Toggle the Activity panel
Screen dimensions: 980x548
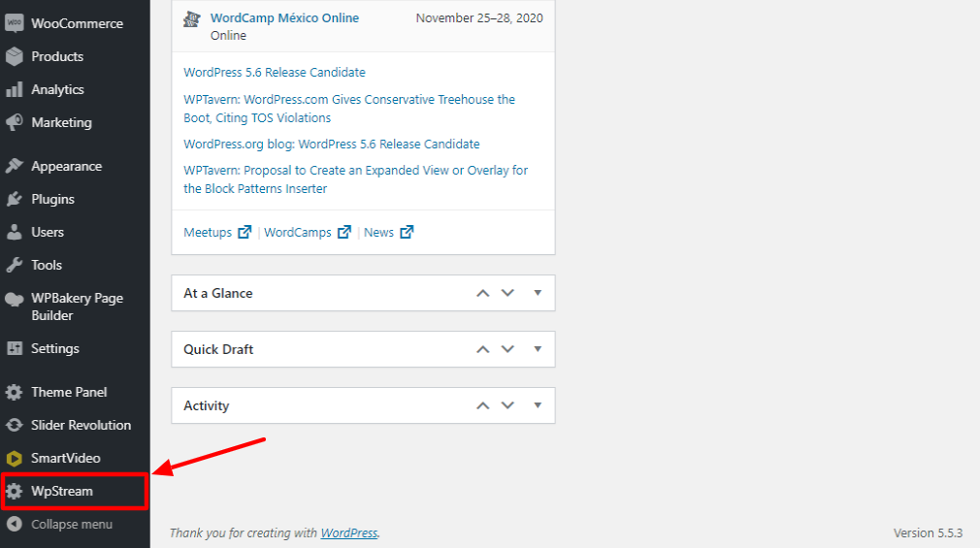(x=538, y=405)
